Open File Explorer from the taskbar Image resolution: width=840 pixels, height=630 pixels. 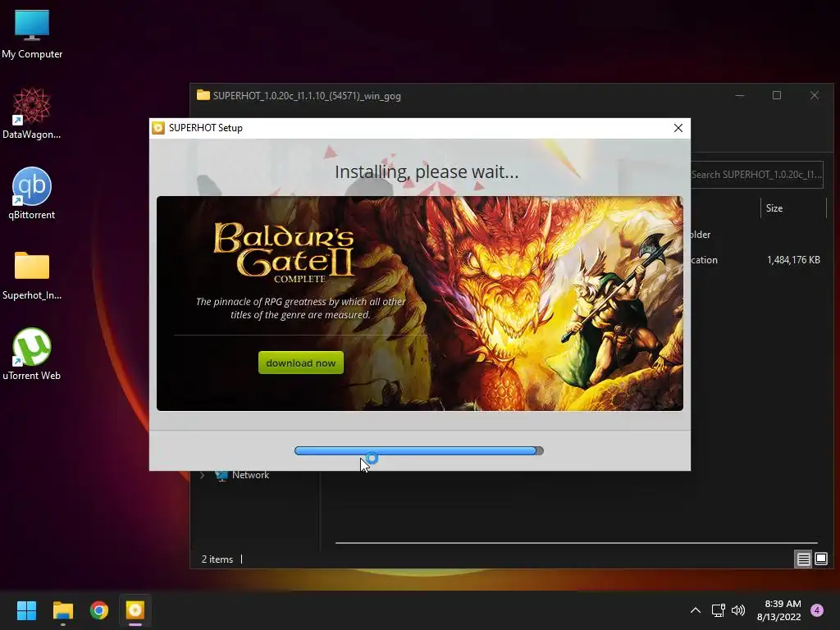point(62,610)
